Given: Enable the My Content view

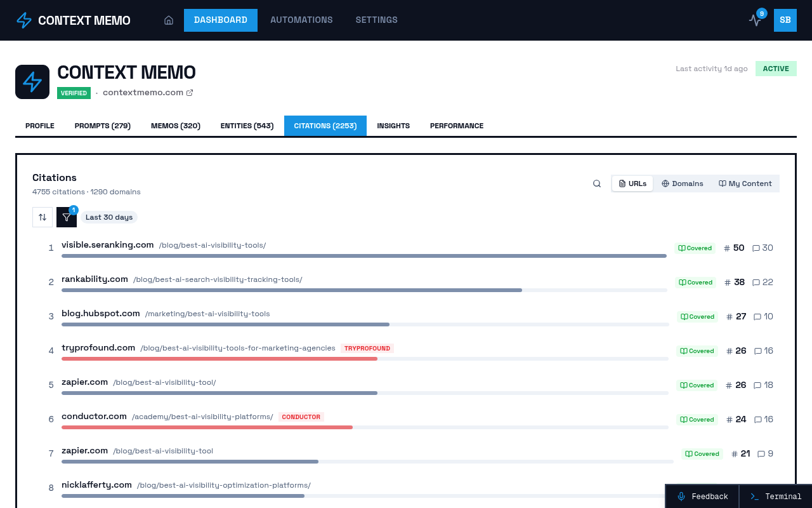Looking at the screenshot, I should (745, 184).
